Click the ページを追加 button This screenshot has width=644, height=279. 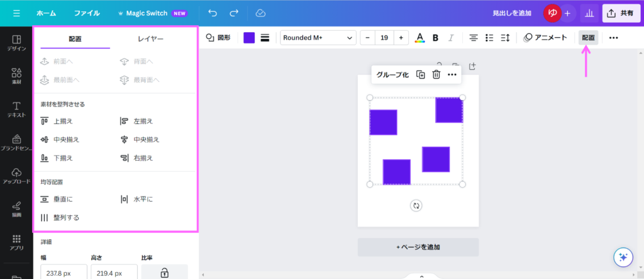pos(418,247)
